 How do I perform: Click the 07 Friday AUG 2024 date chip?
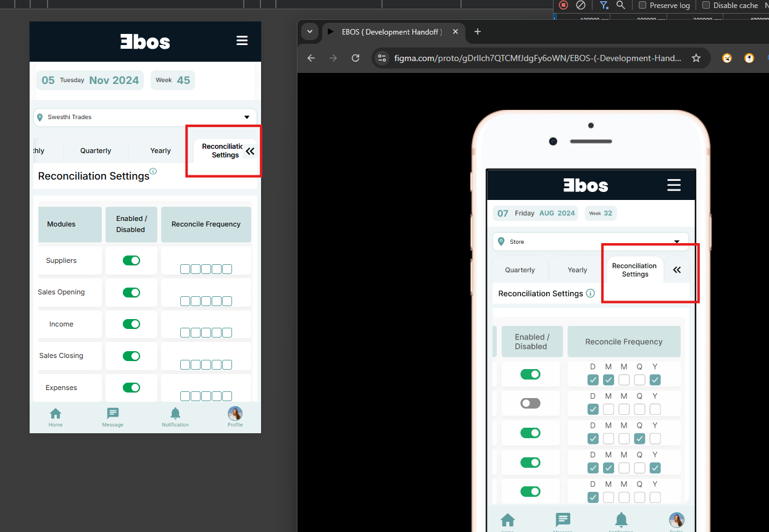[x=536, y=213]
